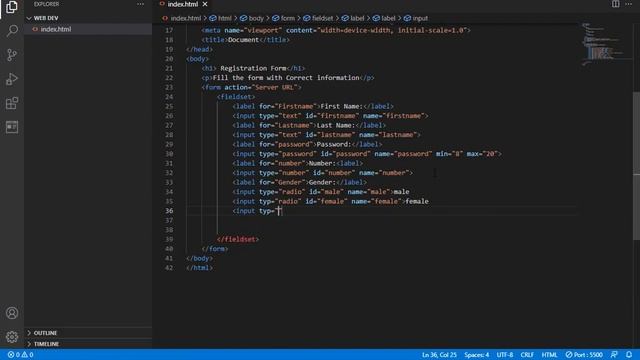This screenshot has height=360, width=640.
Task: Close the index.html editor tab
Action: [205, 4]
